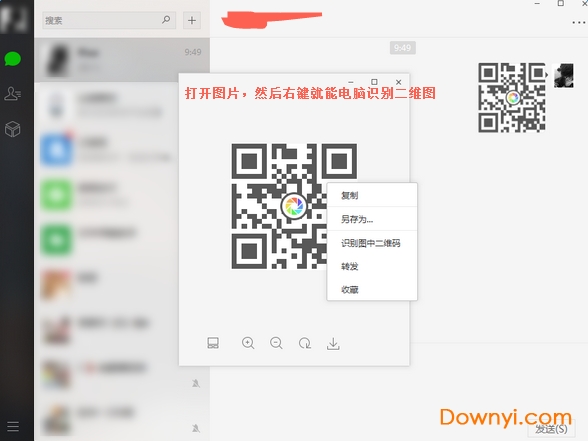
Task: Click the sender's avatar beside the QR message
Action: coord(563,75)
